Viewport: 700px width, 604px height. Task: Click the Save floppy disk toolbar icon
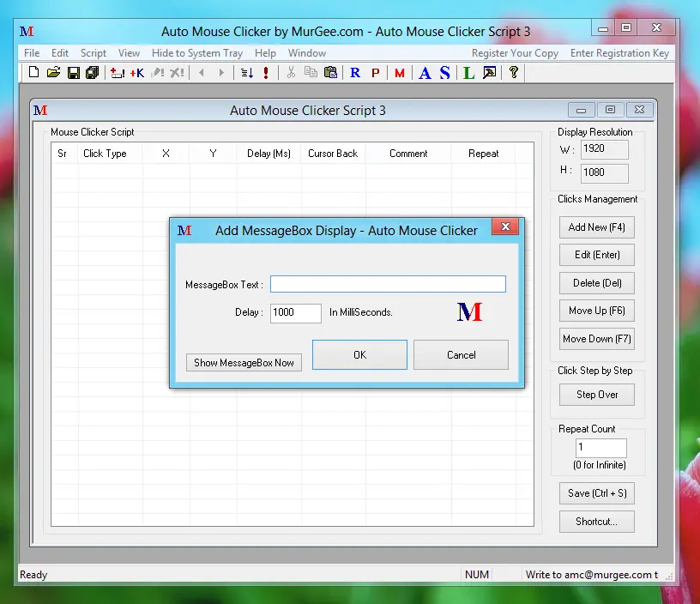click(73, 73)
